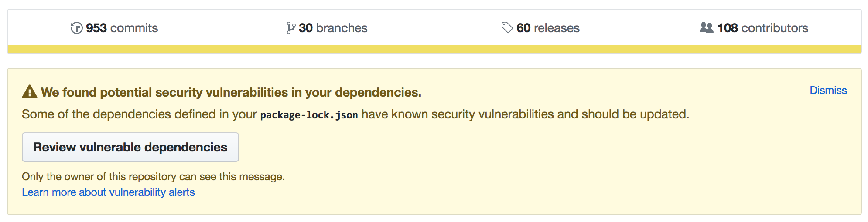
Task: Click the security vulnerabilities heading text
Action: pyautogui.click(x=231, y=92)
